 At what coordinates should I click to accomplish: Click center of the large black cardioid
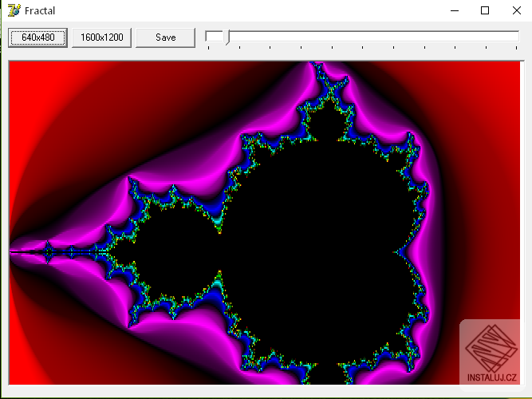tap(319, 239)
